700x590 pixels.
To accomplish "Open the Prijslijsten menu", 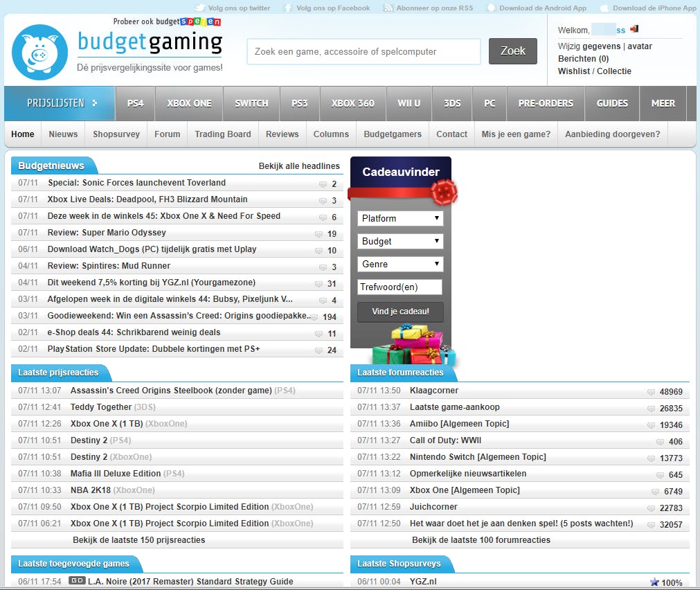I will click(60, 103).
